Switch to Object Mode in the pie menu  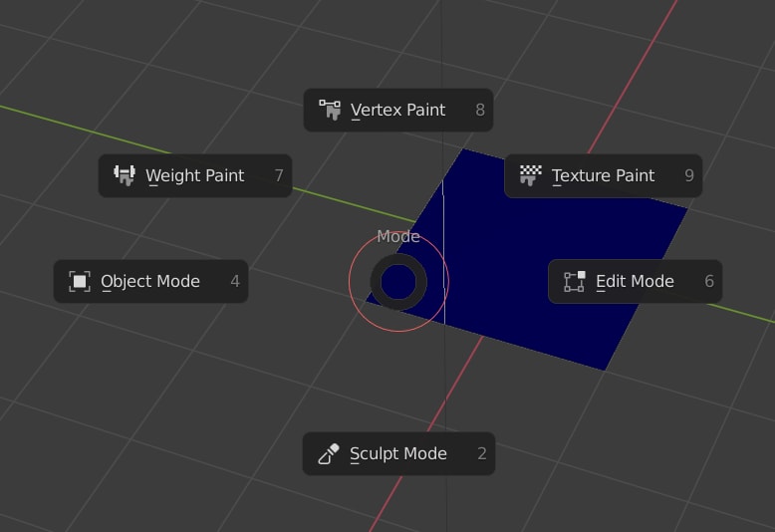coord(150,281)
